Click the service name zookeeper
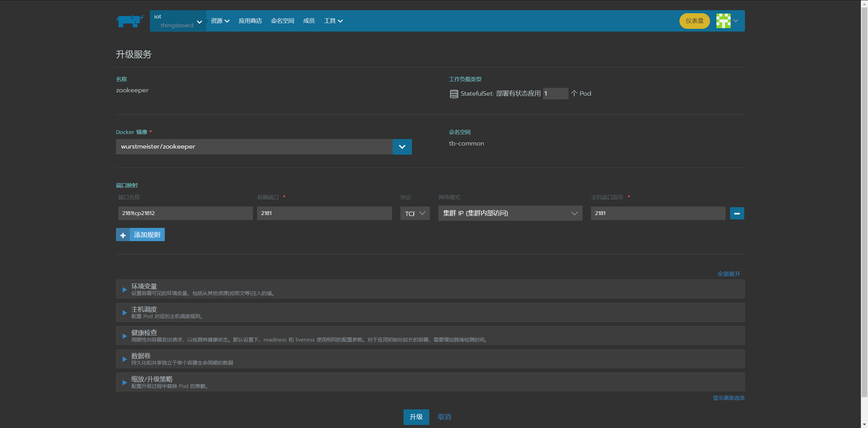The height and width of the screenshot is (428, 868). 132,90
